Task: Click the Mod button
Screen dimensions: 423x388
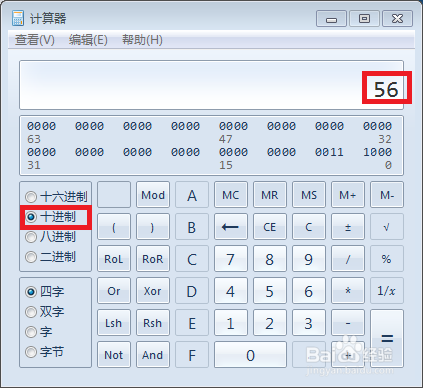Action: click(x=153, y=195)
